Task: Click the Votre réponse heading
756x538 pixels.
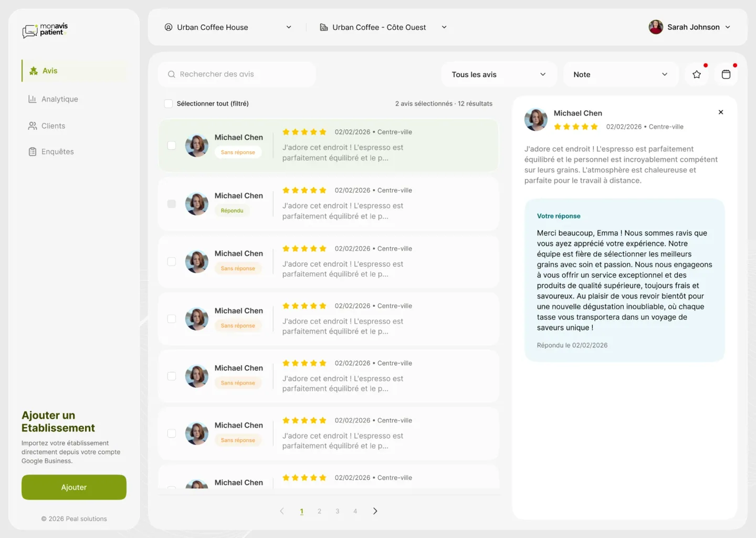Action: pyautogui.click(x=559, y=216)
